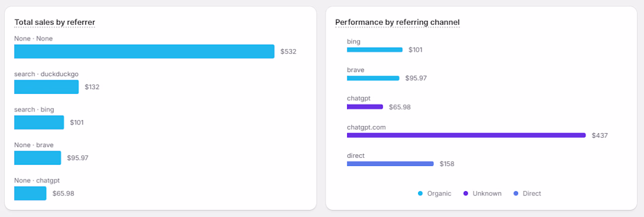Click the 'None · brave' referrer label

click(34, 145)
